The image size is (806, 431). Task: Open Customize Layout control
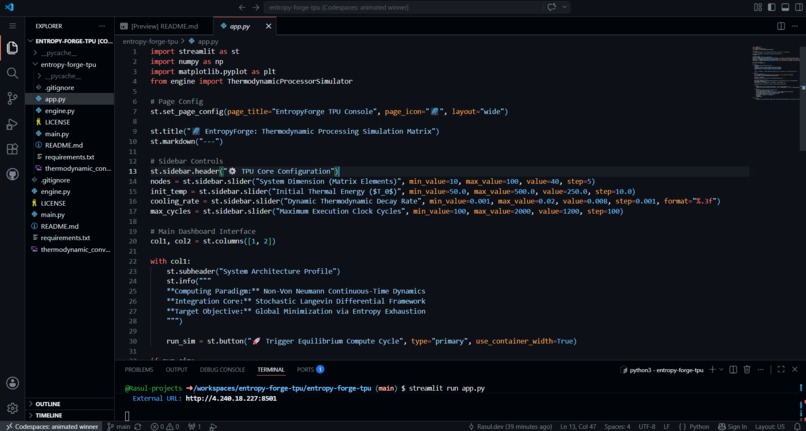pyautogui.click(x=758, y=7)
